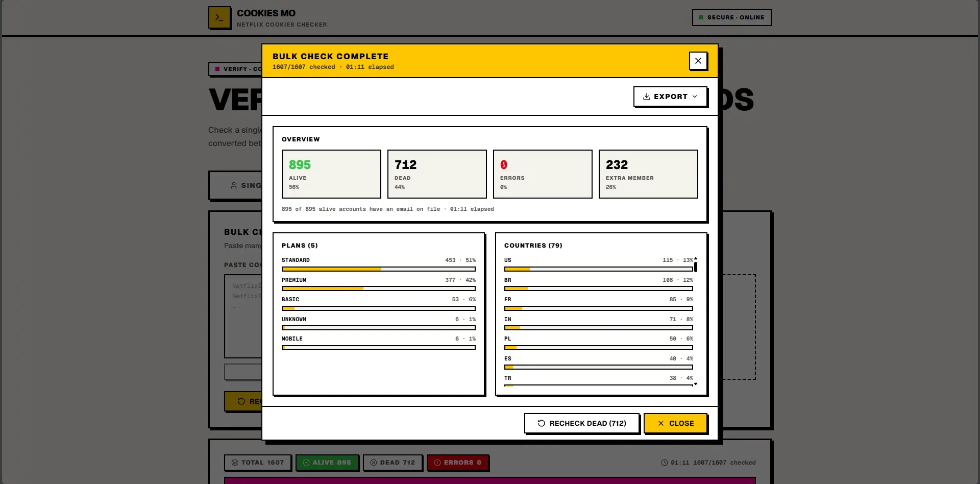Click the countries list scroll-up arrow
980x484 pixels.
(696, 258)
